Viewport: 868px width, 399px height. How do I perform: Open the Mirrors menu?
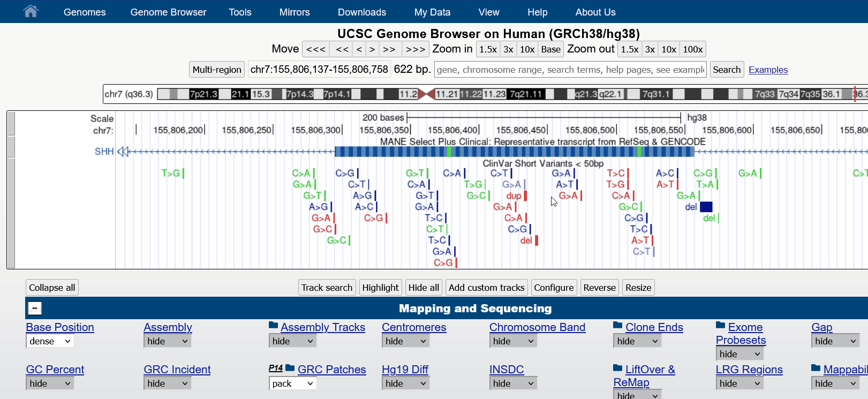295,12
